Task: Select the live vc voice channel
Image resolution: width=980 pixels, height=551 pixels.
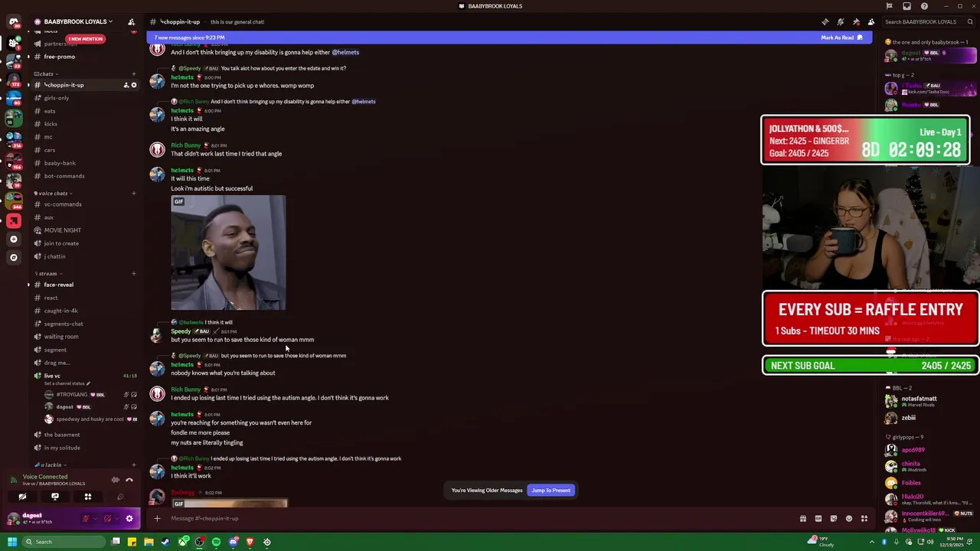Action: click(x=84, y=376)
